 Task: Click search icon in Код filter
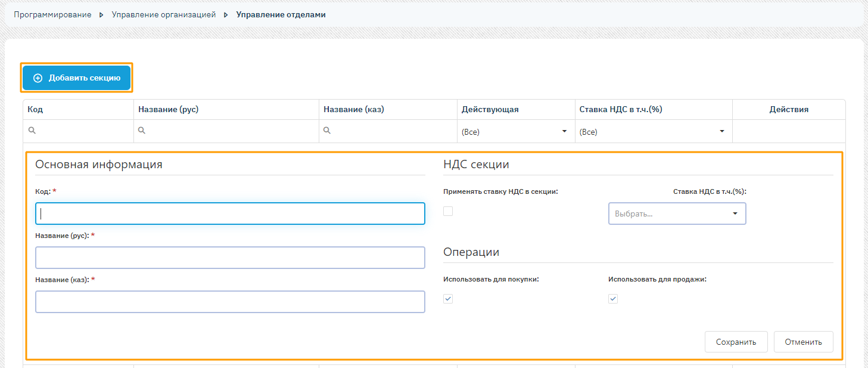click(x=32, y=131)
